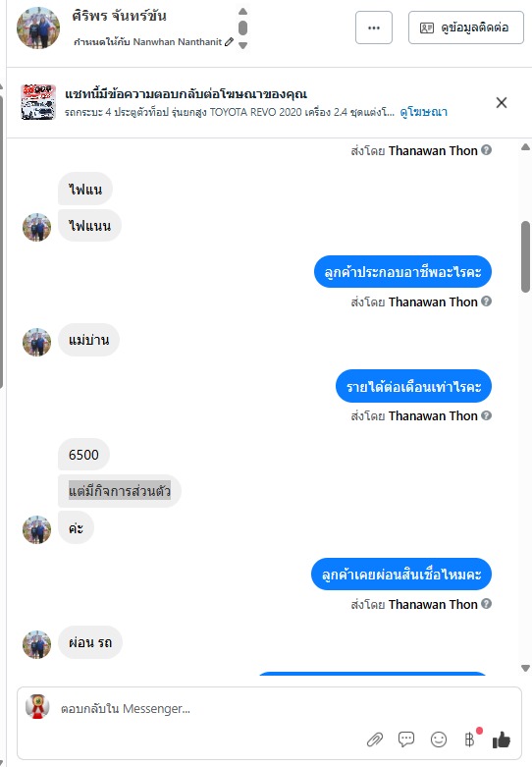This screenshot has height=767, width=532.
Task: Send a thumbs-up like
Action: coord(502,740)
